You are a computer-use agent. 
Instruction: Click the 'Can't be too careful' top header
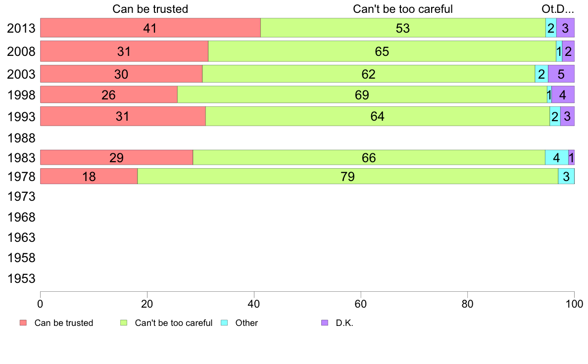(403, 9)
